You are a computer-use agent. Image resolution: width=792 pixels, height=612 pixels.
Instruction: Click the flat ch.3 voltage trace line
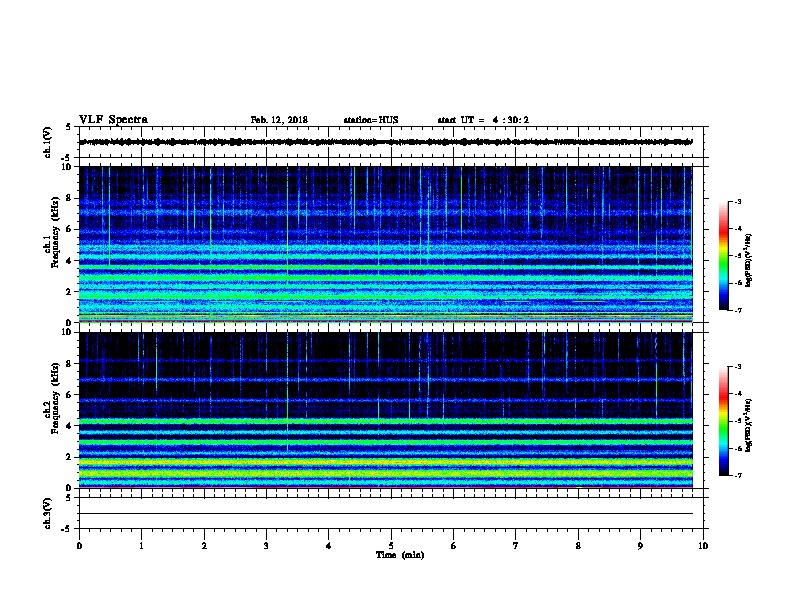click(x=386, y=514)
